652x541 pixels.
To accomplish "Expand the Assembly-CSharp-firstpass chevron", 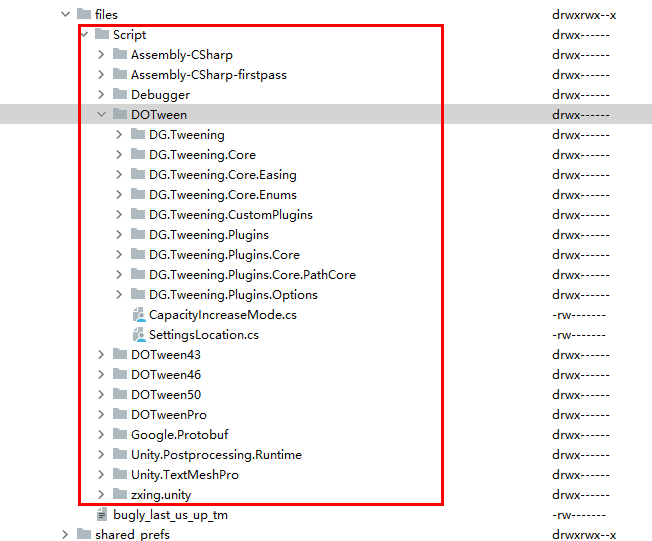I will point(101,74).
